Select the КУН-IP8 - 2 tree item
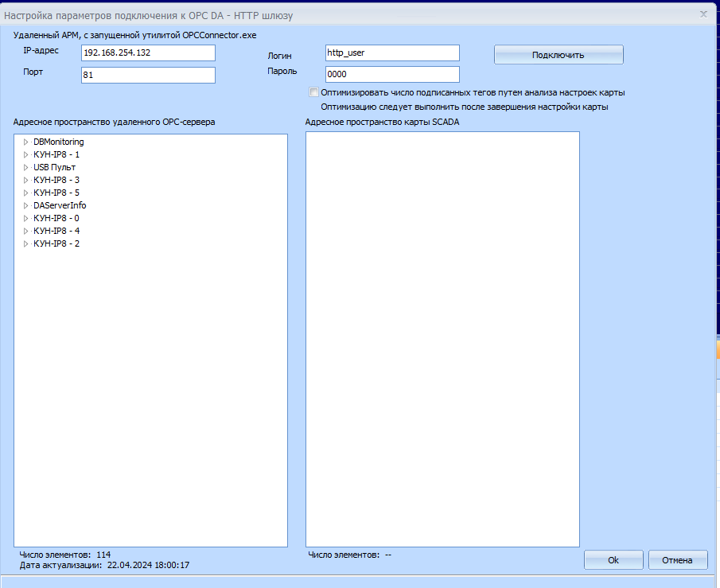 tap(56, 243)
